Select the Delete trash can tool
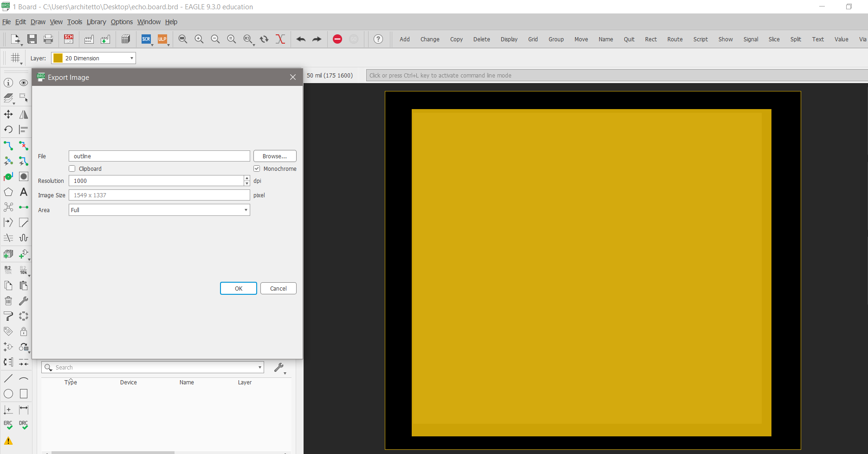Screen dimensions: 868x454 click(8, 301)
